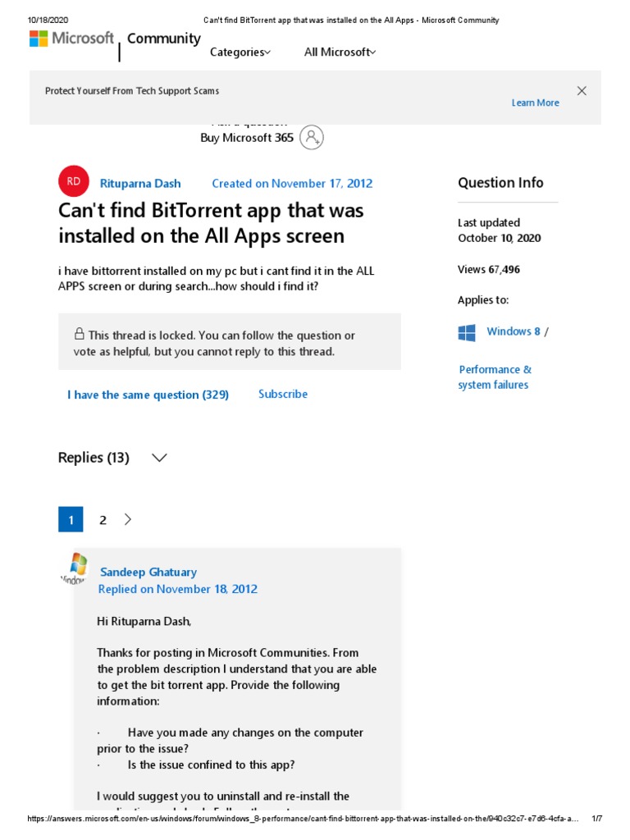
Task: Click the Learn More link
Action: pos(535,103)
